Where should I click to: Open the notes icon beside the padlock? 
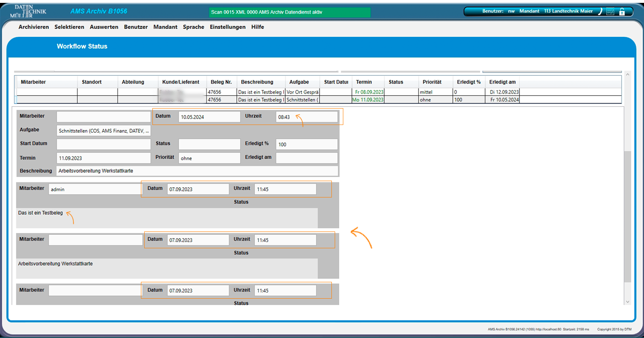point(610,11)
